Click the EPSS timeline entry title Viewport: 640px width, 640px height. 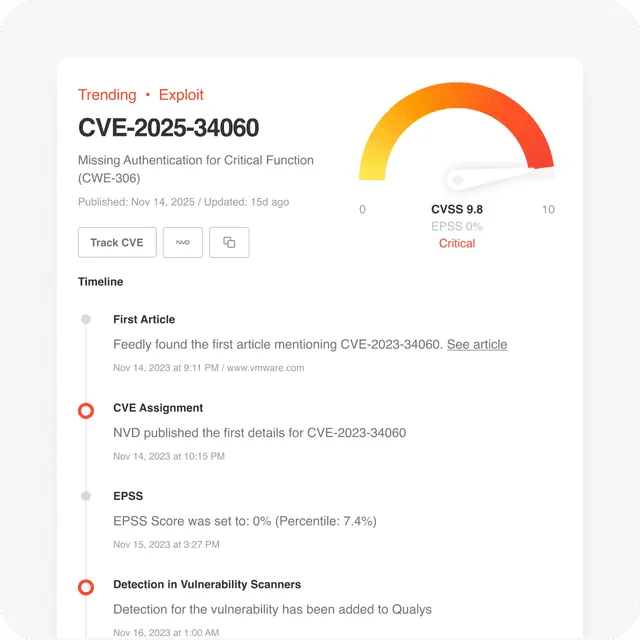pyautogui.click(x=128, y=496)
